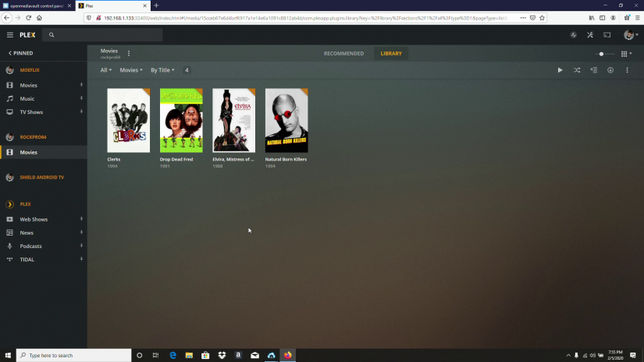Switch to the LIBRARY tab
The image size is (644, 362).
pyautogui.click(x=391, y=53)
